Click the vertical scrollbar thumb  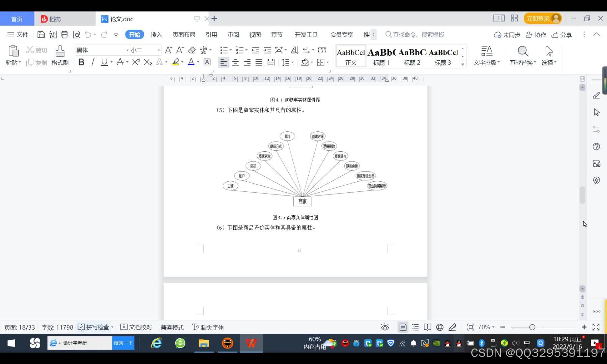pyautogui.click(x=582, y=195)
